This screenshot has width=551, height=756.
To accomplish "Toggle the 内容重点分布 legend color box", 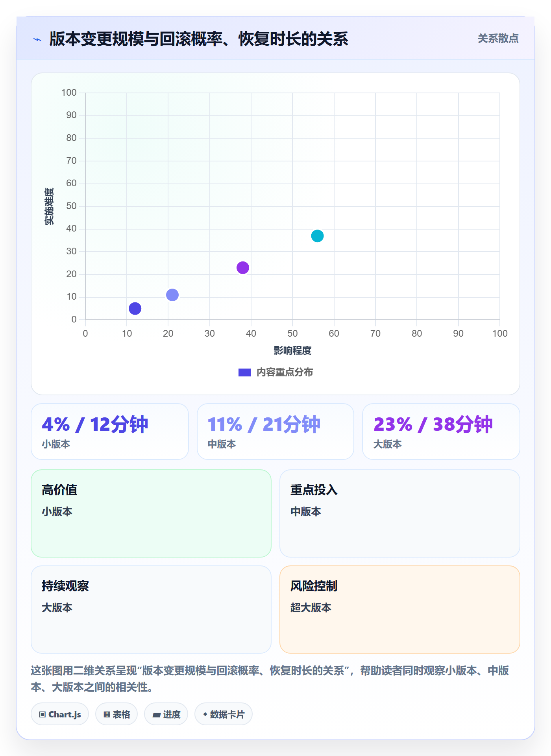I will point(245,372).
